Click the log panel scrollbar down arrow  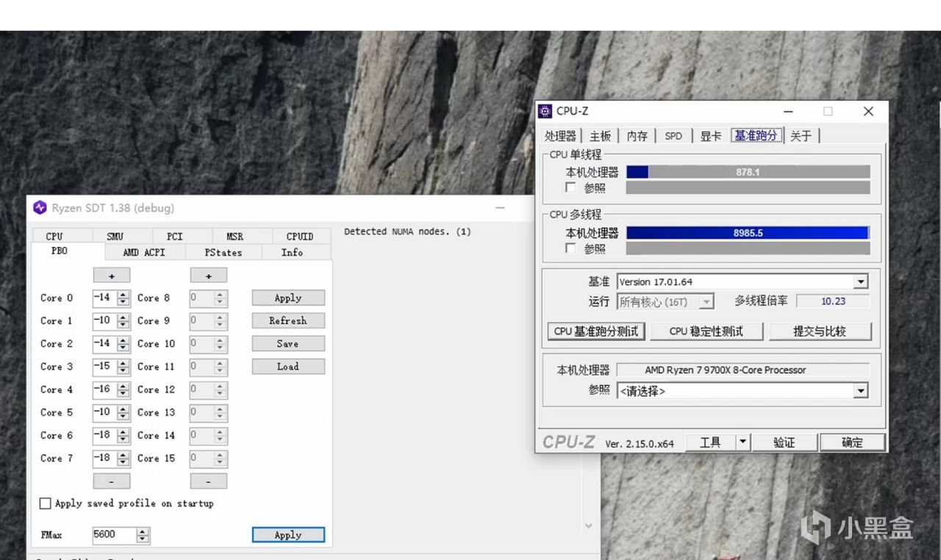[x=588, y=525]
